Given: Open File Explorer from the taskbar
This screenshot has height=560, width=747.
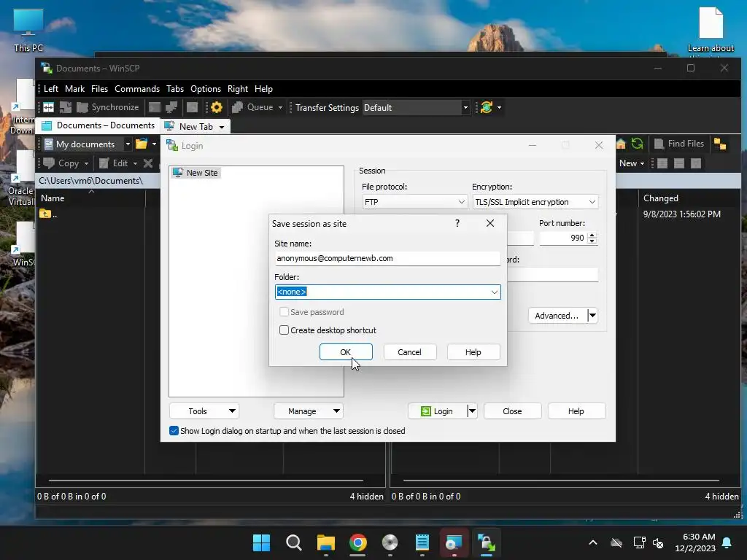Looking at the screenshot, I should point(326,542).
